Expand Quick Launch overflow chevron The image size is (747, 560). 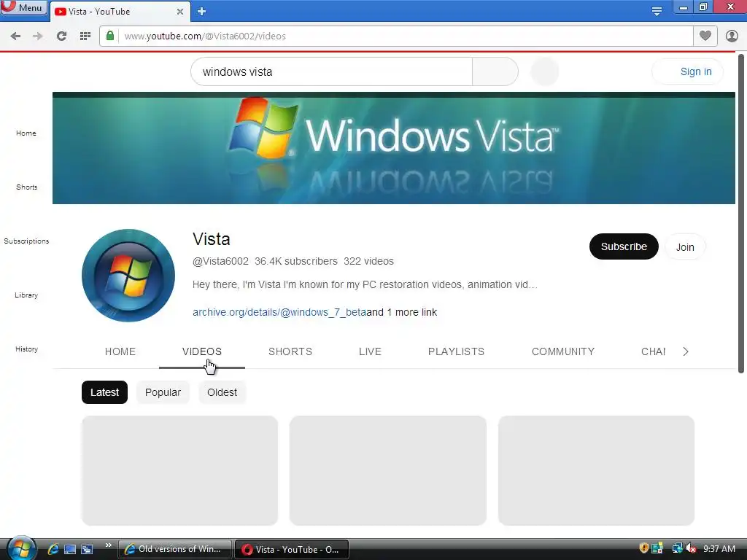point(109,545)
